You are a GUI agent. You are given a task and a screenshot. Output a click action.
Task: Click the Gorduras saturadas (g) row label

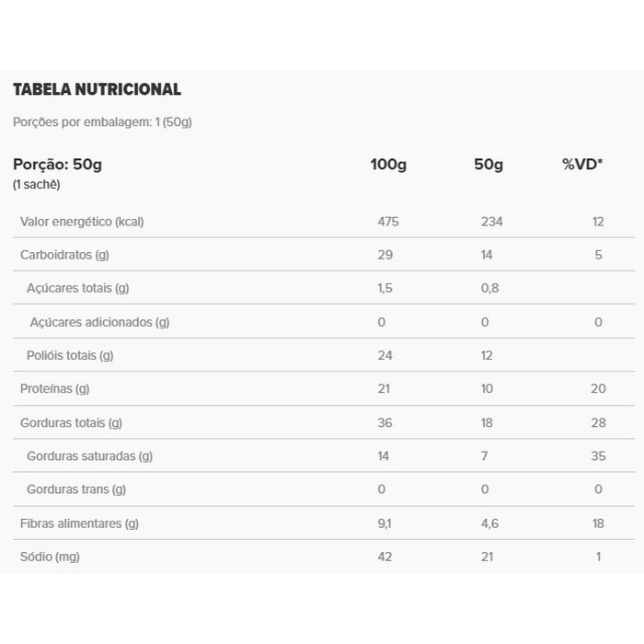coord(89,456)
